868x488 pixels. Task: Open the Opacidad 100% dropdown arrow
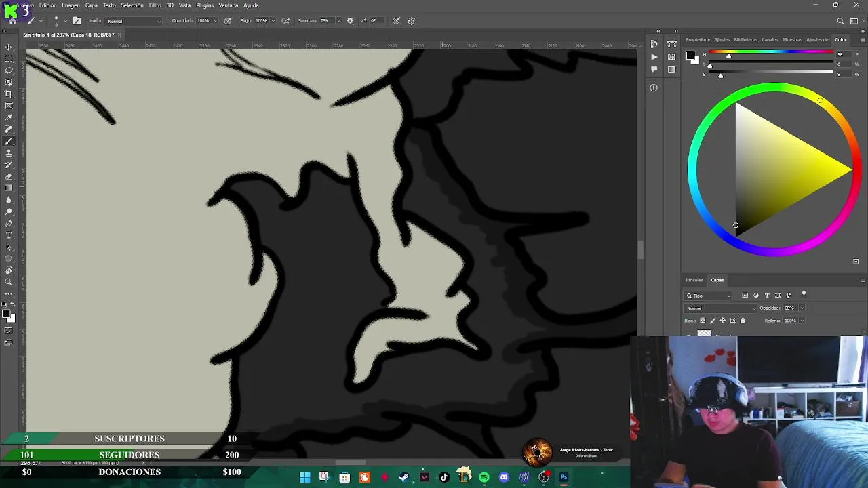[215, 21]
